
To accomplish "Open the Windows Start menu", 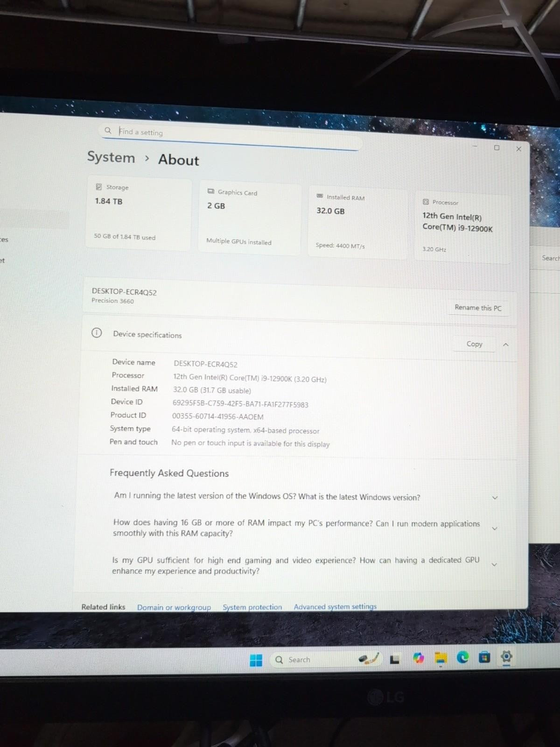I will (256, 660).
